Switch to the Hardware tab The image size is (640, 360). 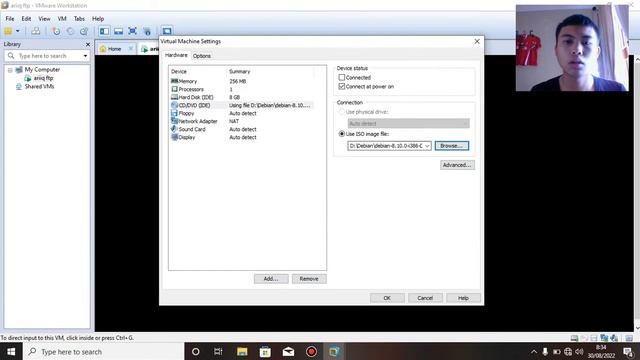click(x=176, y=55)
